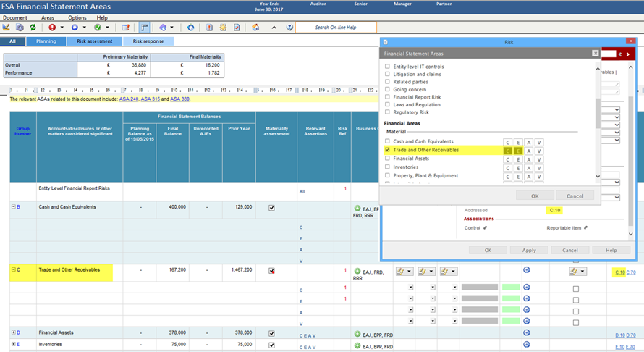Click the blue circular arrow refresh icon
The width and height of the screenshot is (644, 352).
click(190, 27)
